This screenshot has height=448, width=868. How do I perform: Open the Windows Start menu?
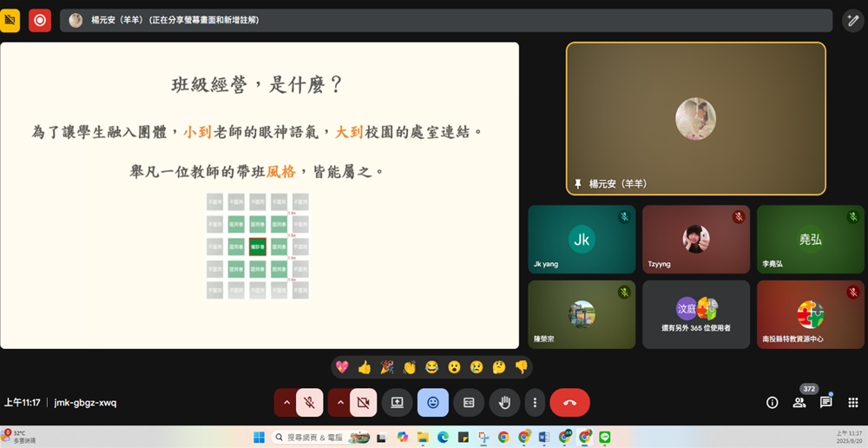(259, 438)
